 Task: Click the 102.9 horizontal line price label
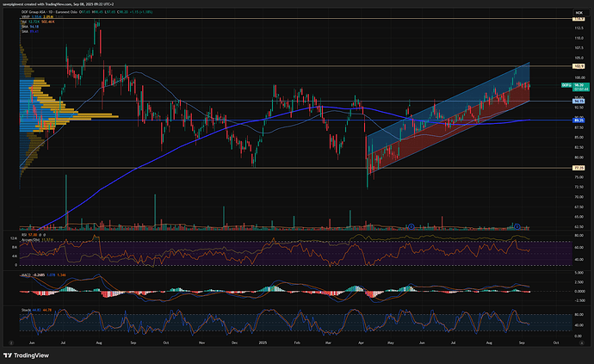579,66
